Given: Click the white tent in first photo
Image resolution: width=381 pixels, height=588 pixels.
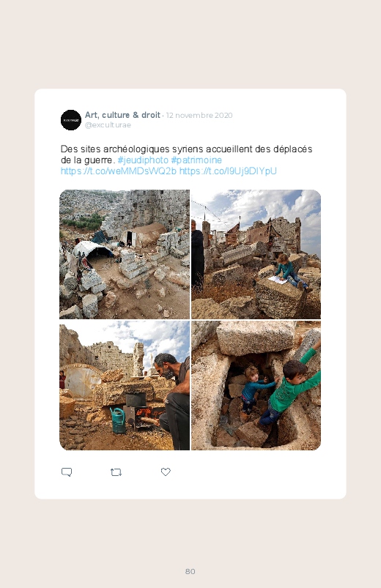Looking at the screenshot, I should point(92,250).
